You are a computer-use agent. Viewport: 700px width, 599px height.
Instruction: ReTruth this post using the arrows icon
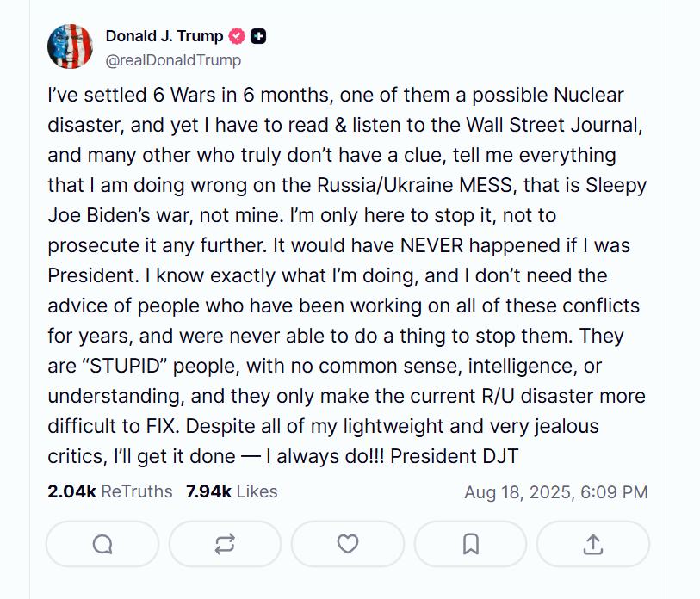pyautogui.click(x=225, y=544)
